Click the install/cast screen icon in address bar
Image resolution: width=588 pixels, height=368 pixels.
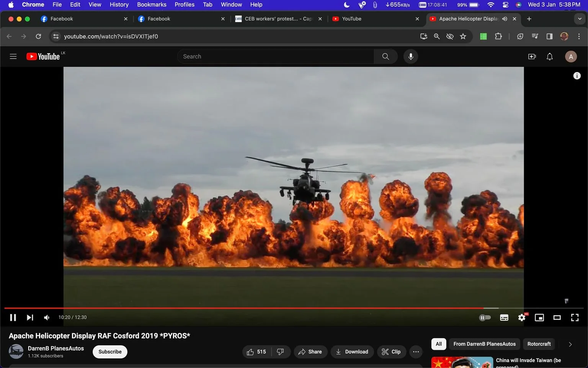(424, 36)
